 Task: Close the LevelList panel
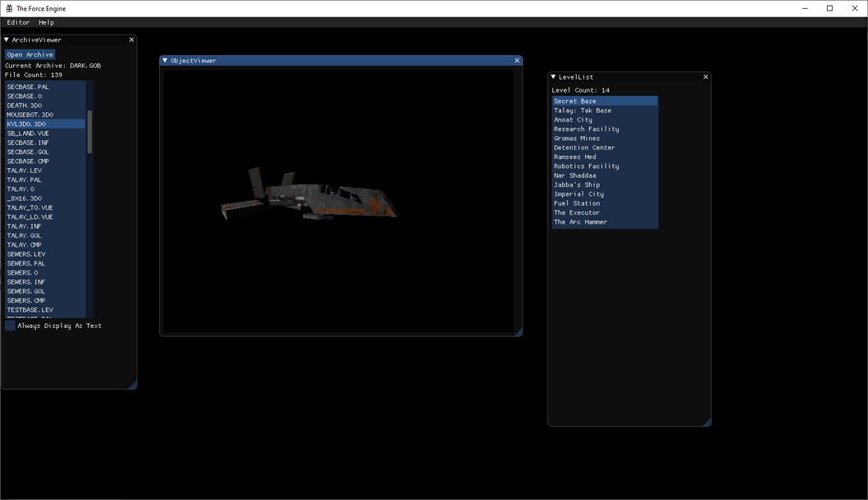click(x=706, y=77)
